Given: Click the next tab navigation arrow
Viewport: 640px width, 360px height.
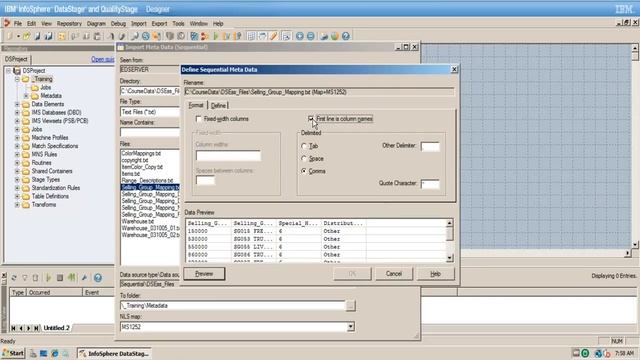Looking at the screenshot, I should pyautogui.click(x=29, y=328).
